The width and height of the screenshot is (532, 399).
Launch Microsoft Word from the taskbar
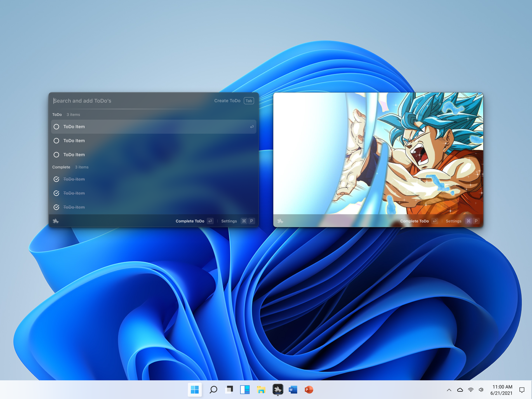[x=293, y=390]
